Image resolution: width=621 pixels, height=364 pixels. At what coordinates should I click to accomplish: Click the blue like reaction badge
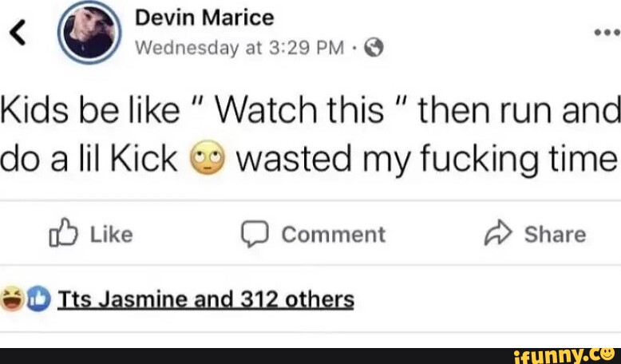38,300
